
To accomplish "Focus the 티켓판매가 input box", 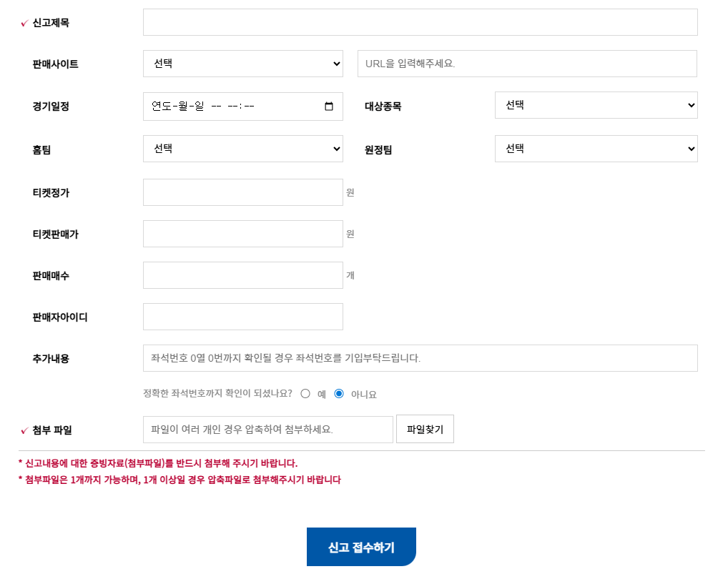I will [243, 234].
